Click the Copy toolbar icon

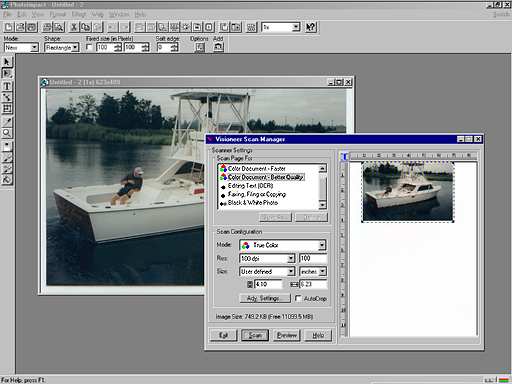point(86,27)
